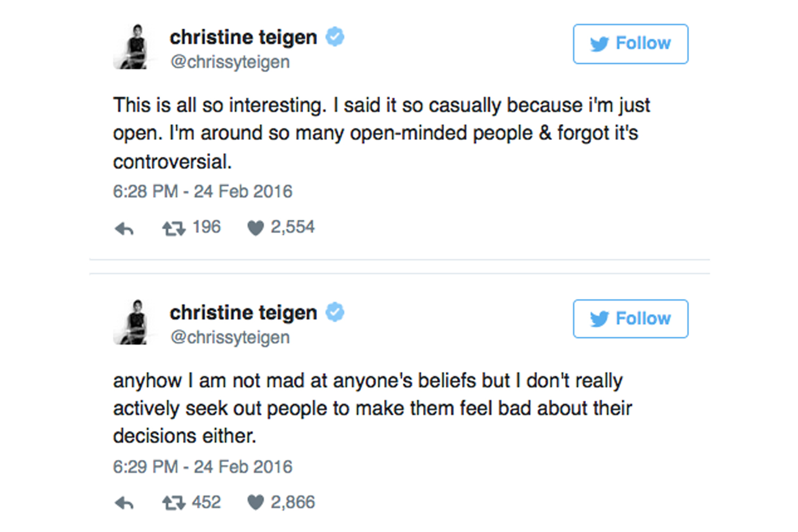Image resolution: width=798 pixels, height=532 pixels.
Task: Open the 6:29 PM - 24 Feb 2016 timestamp
Action: (202, 467)
